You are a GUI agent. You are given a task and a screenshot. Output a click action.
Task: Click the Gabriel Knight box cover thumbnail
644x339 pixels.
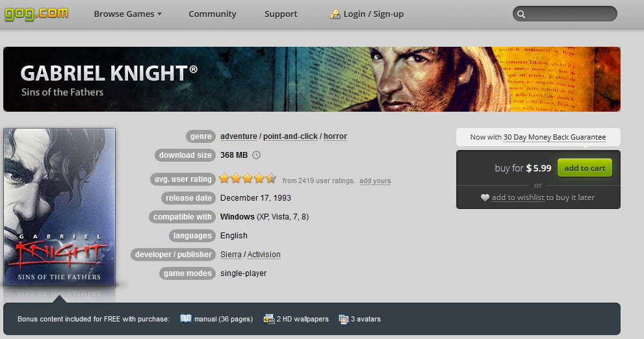pyautogui.click(x=60, y=207)
